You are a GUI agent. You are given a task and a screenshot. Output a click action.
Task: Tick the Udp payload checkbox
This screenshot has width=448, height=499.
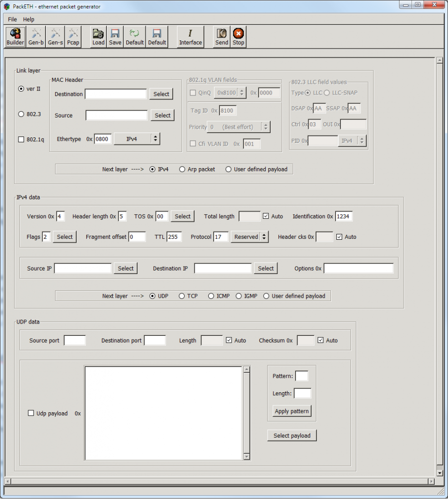tap(31, 413)
